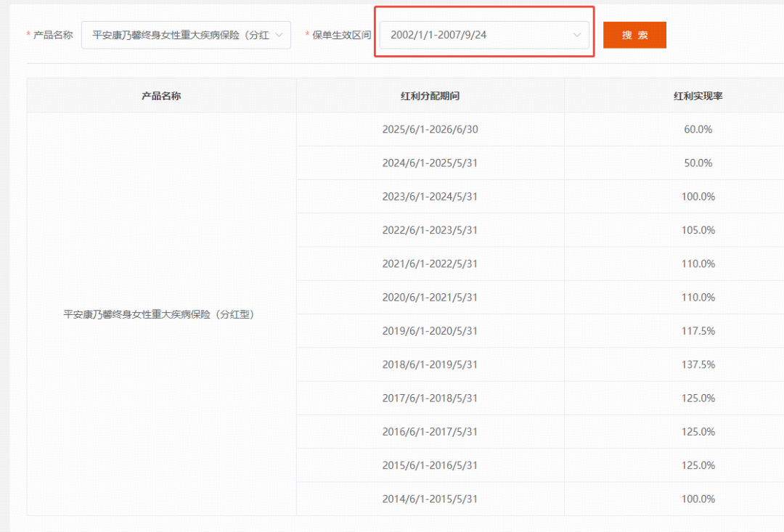784x532 pixels.
Task: Select the 2025/6/1-2026/6/30 period row
Action: coord(430,129)
